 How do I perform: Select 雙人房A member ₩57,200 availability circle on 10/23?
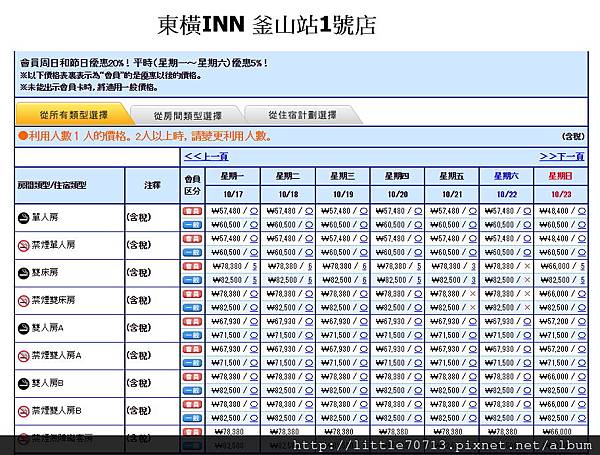pyautogui.click(x=582, y=321)
